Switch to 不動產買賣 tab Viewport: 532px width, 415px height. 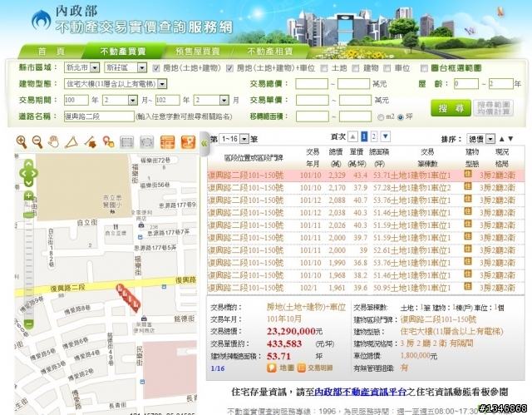(123, 52)
